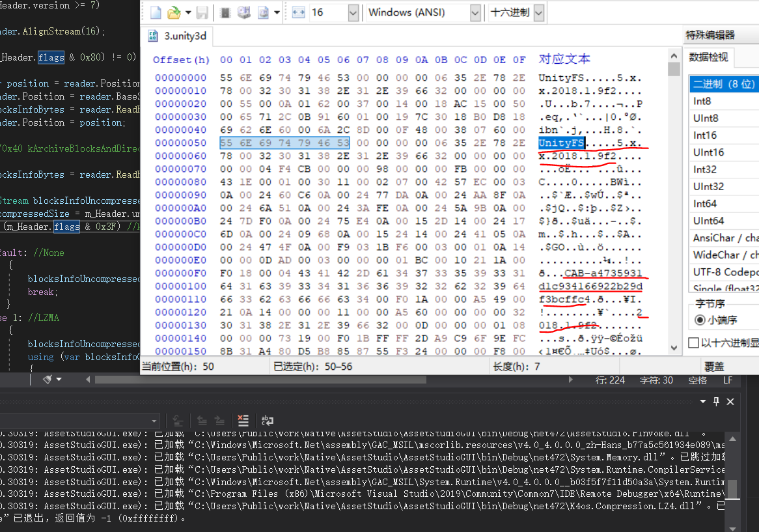Click the 对应文本 column header
The width and height of the screenshot is (759, 532).
[564, 59]
